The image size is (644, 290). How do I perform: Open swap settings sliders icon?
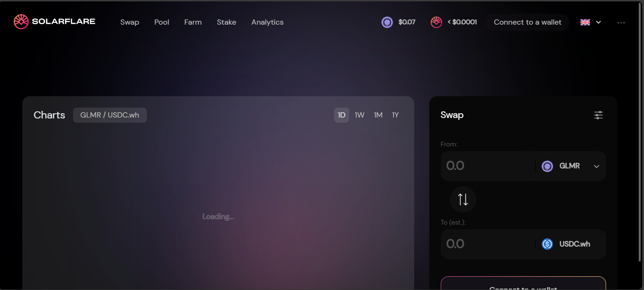click(599, 115)
